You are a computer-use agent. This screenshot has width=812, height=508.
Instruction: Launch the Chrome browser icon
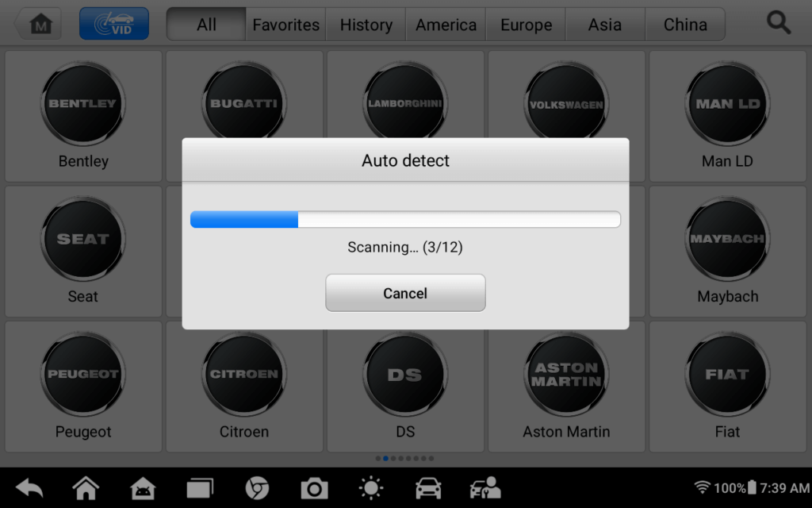(257, 488)
